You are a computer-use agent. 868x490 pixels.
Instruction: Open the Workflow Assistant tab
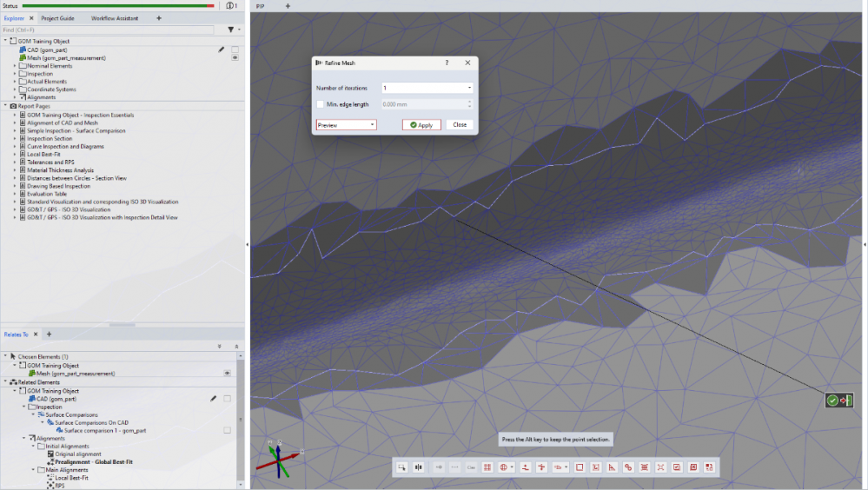(114, 17)
